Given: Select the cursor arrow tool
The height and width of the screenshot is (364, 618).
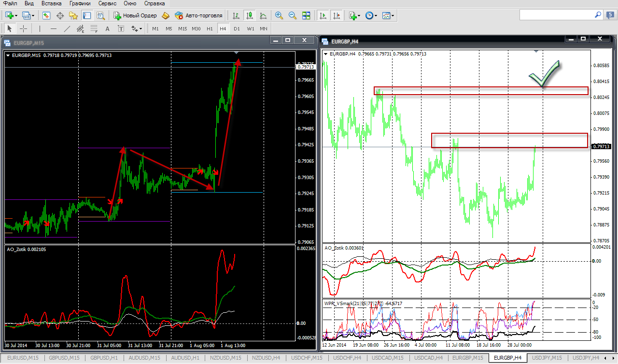Looking at the screenshot, I should pos(10,28).
